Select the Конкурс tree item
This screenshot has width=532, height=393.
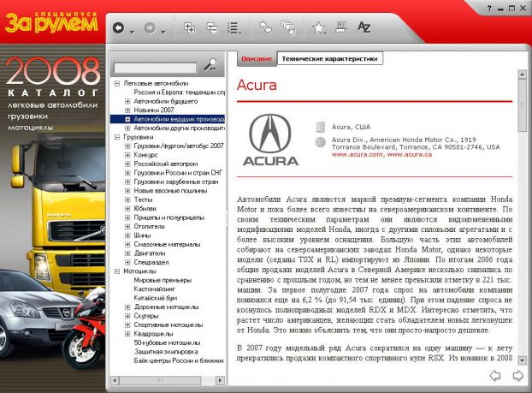click(145, 155)
